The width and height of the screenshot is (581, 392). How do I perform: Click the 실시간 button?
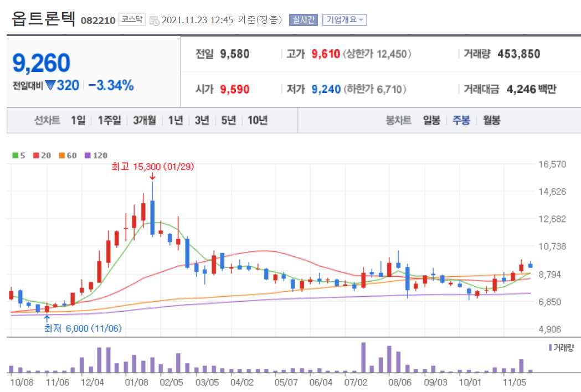coord(304,19)
